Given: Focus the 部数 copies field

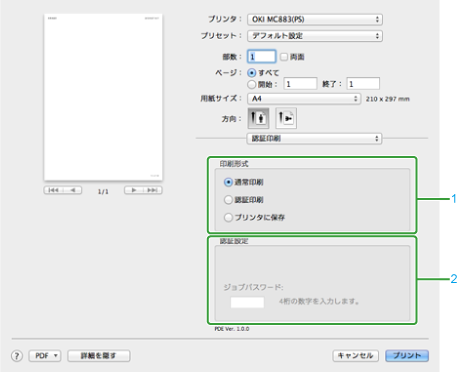Looking at the screenshot, I should [262, 57].
